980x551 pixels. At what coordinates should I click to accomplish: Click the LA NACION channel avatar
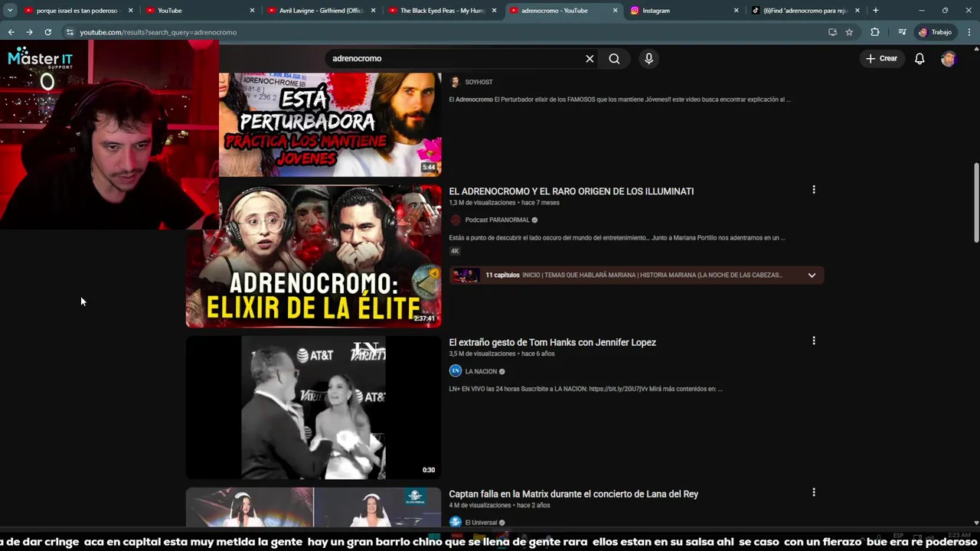(x=456, y=371)
